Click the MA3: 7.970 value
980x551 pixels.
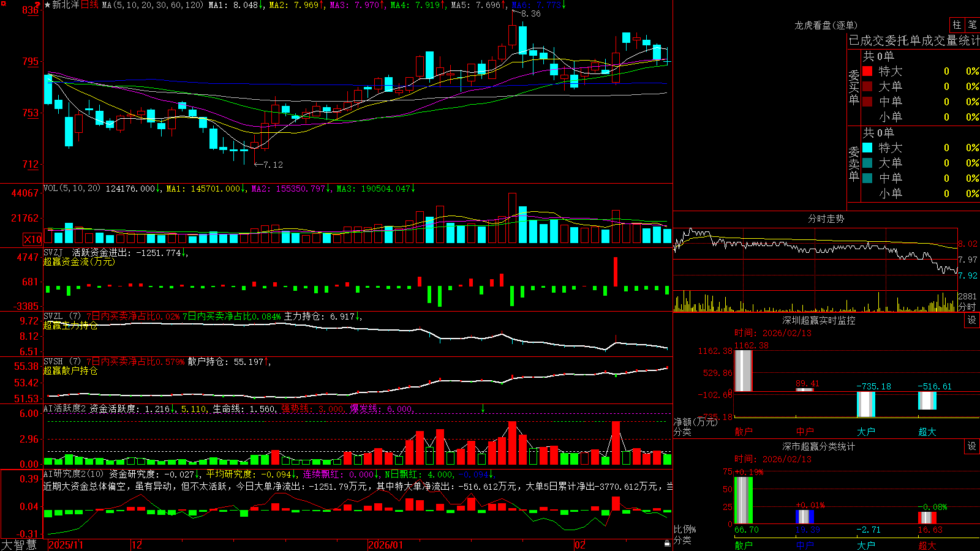[357, 5]
